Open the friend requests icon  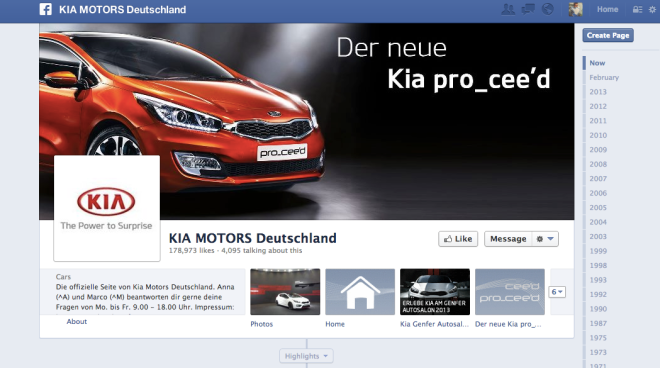coord(508,9)
